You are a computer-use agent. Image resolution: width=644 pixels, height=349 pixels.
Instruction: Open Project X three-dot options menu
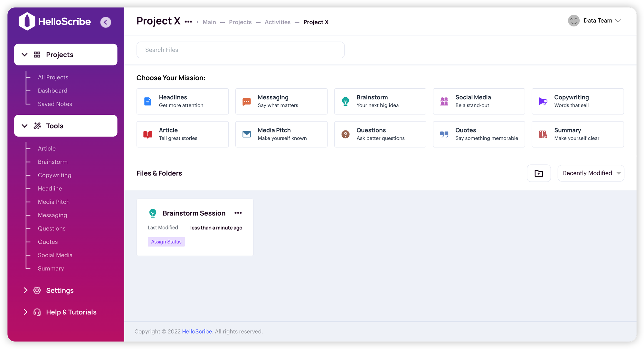[x=188, y=22]
